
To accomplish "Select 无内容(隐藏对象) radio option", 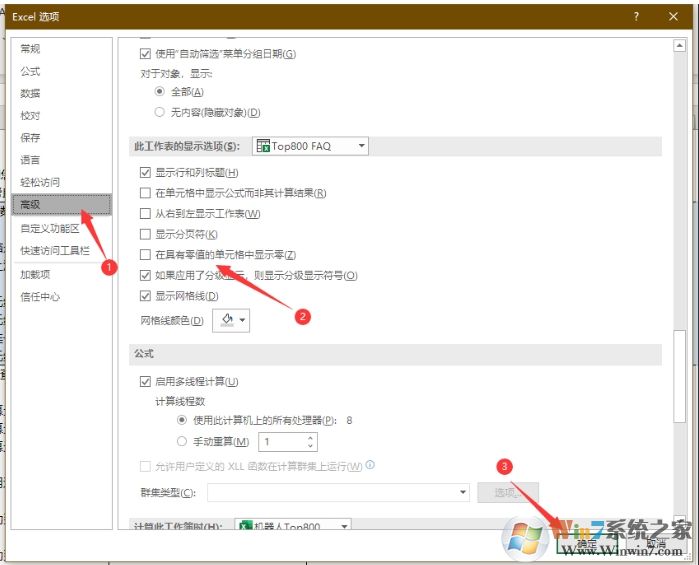I will click(x=160, y=112).
